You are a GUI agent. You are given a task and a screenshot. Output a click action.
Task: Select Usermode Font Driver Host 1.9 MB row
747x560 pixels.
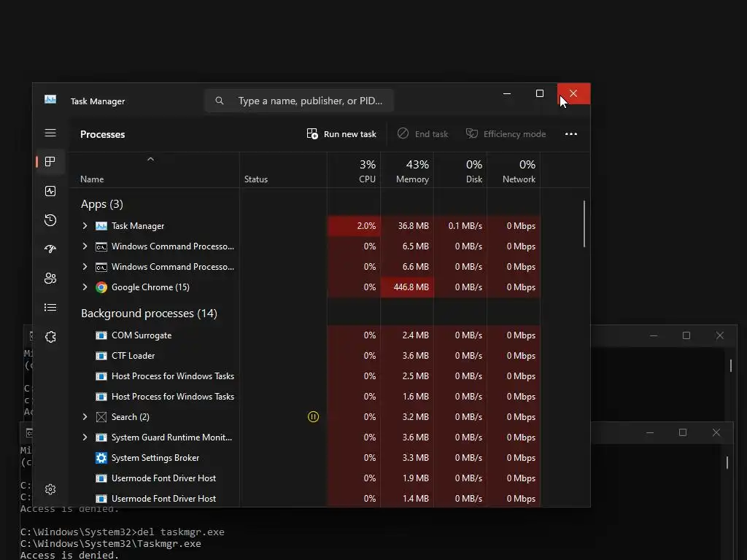point(305,478)
